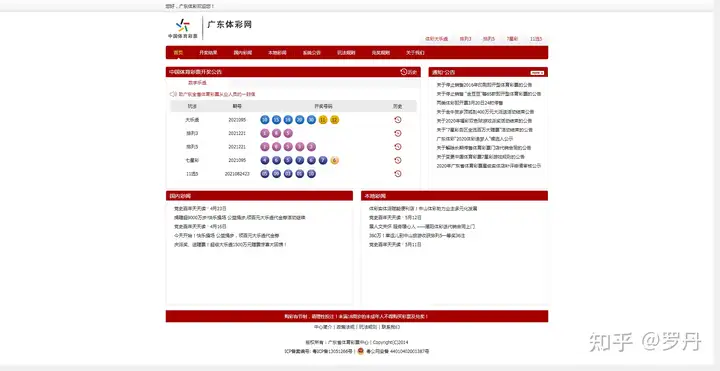Open history for the 11选5 row
The width and height of the screenshot is (720, 371).
398,174
